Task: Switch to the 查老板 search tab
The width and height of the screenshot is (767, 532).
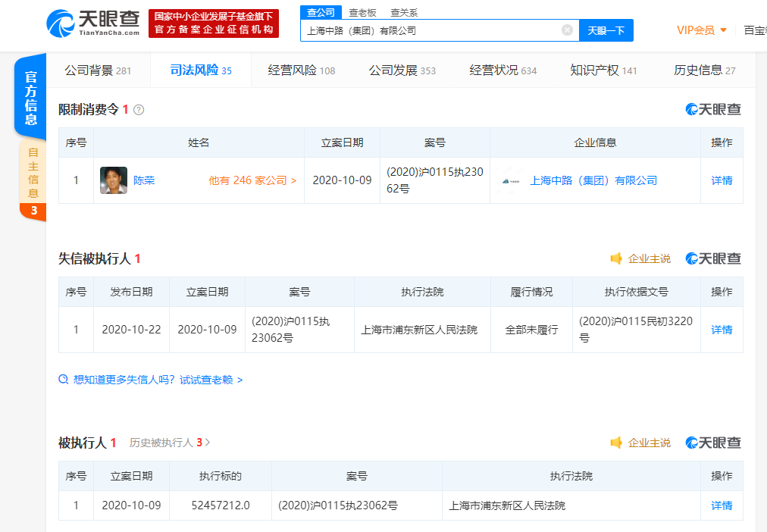Action: tap(362, 13)
